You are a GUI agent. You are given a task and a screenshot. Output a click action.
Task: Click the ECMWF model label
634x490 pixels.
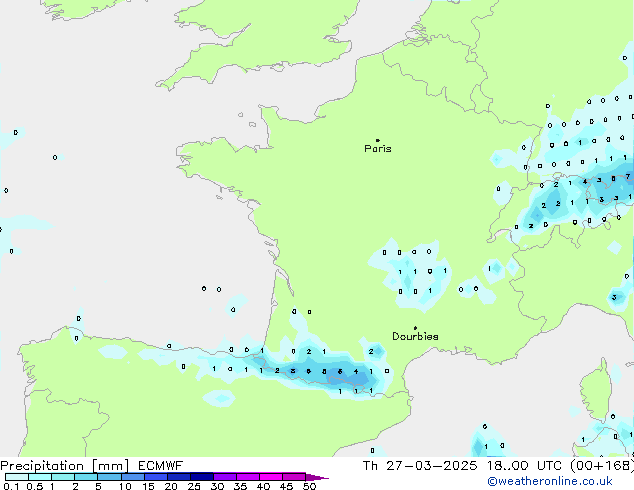pyautogui.click(x=161, y=466)
